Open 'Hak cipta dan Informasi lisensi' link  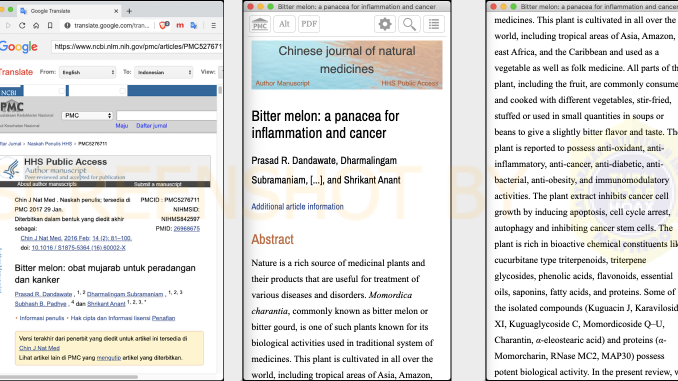tap(110, 318)
